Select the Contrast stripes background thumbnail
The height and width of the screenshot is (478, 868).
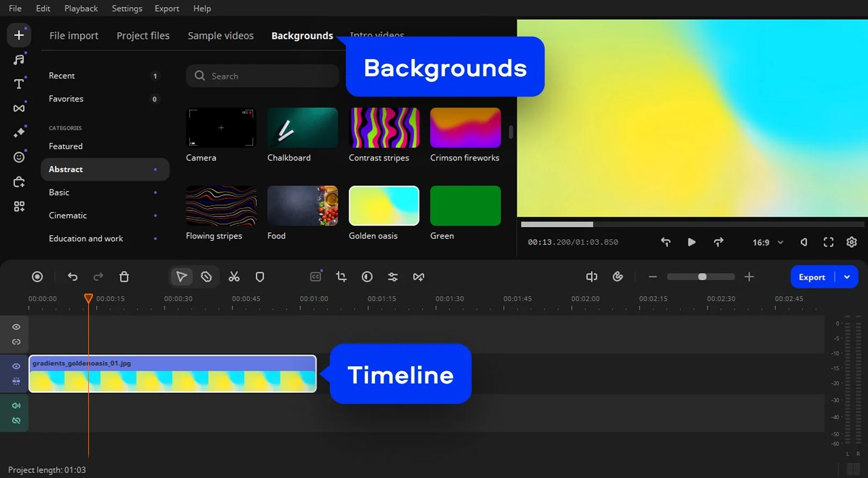(384, 128)
